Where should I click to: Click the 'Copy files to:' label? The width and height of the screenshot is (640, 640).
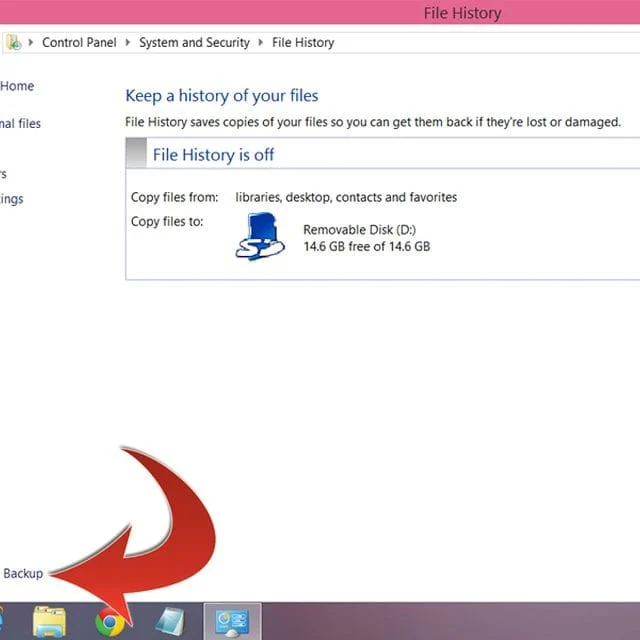[167, 221]
